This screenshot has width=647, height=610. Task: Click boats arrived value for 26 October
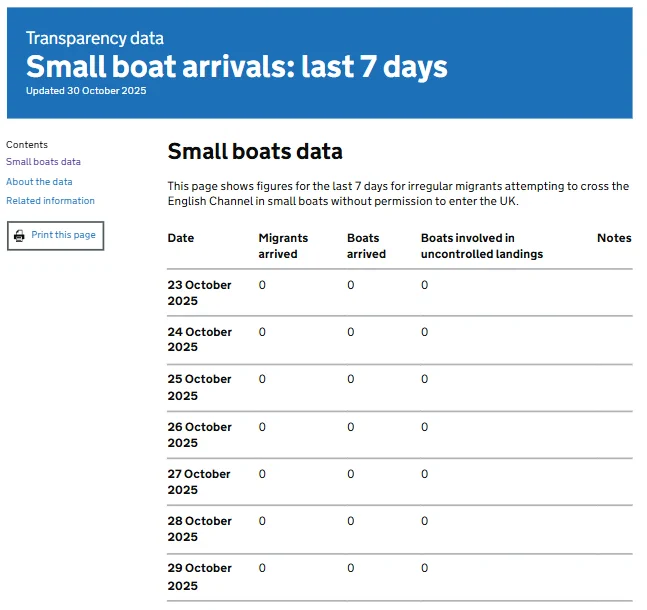(351, 427)
